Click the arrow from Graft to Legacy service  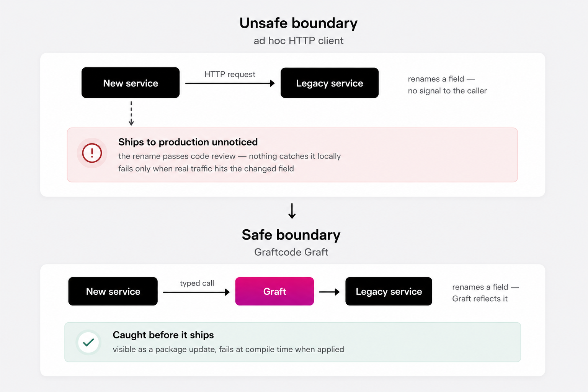click(x=330, y=292)
